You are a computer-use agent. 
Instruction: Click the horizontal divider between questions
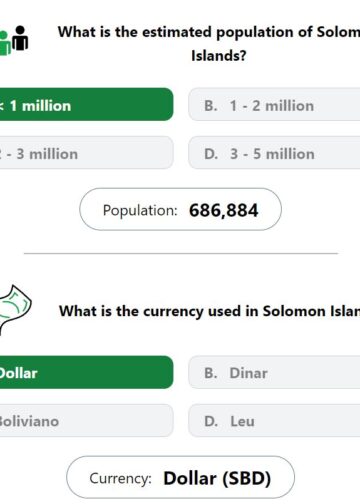tap(181, 253)
